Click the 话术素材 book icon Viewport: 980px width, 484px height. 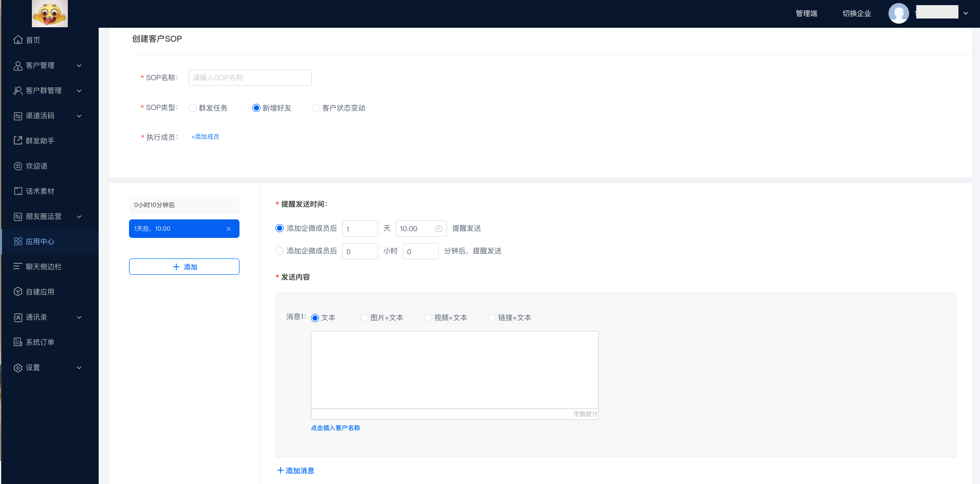coord(18,191)
